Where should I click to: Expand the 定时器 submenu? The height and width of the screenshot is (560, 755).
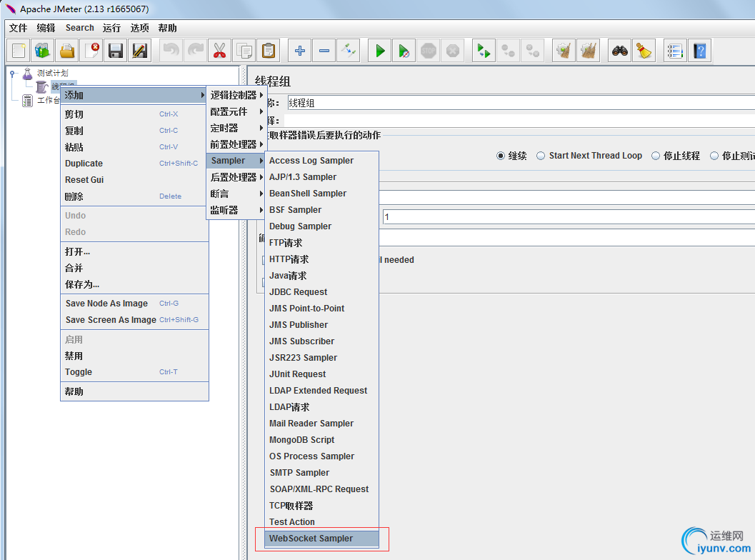[236, 128]
